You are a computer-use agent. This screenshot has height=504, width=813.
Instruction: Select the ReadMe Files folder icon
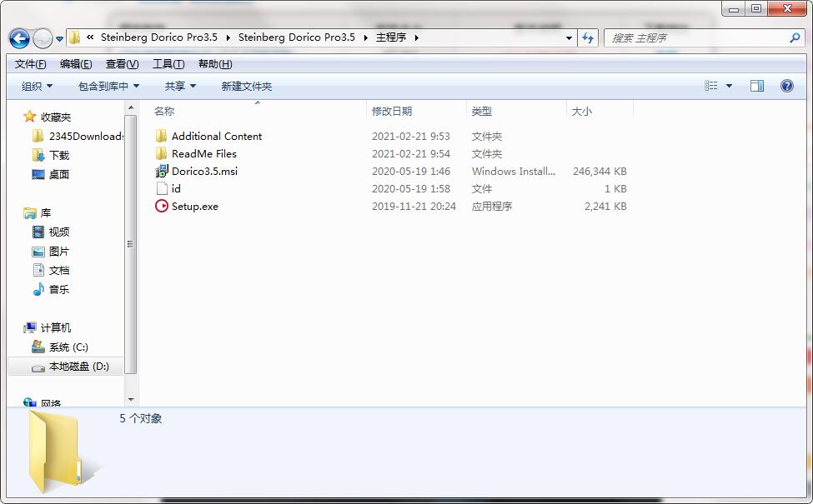(161, 153)
